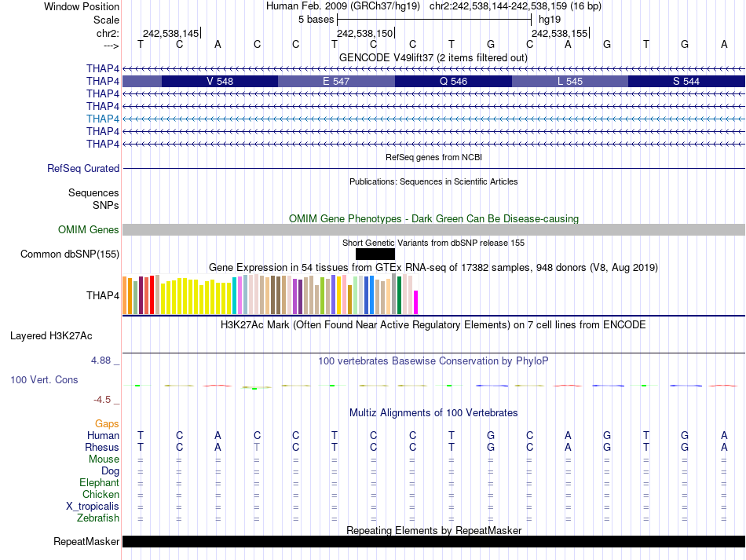The width and height of the screenshot is (746, 560).
Task: Click the OMIM Genes track label
Action: coord(89,229)
